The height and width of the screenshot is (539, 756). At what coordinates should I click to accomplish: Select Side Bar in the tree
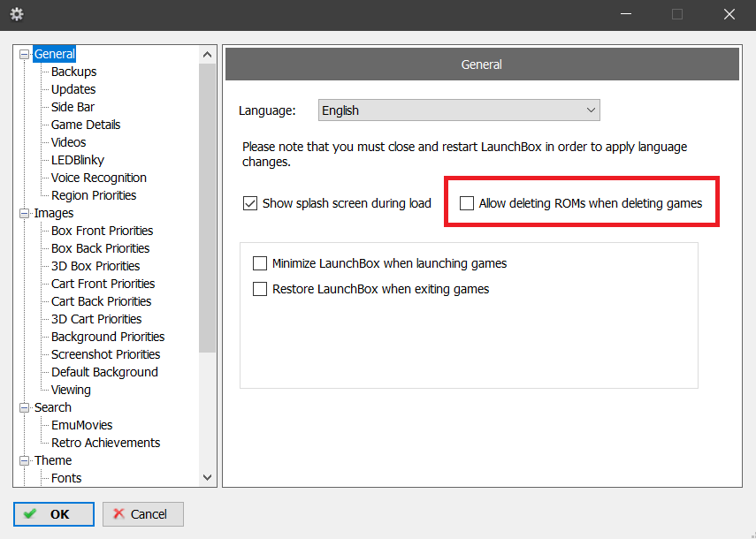point(73,107)
